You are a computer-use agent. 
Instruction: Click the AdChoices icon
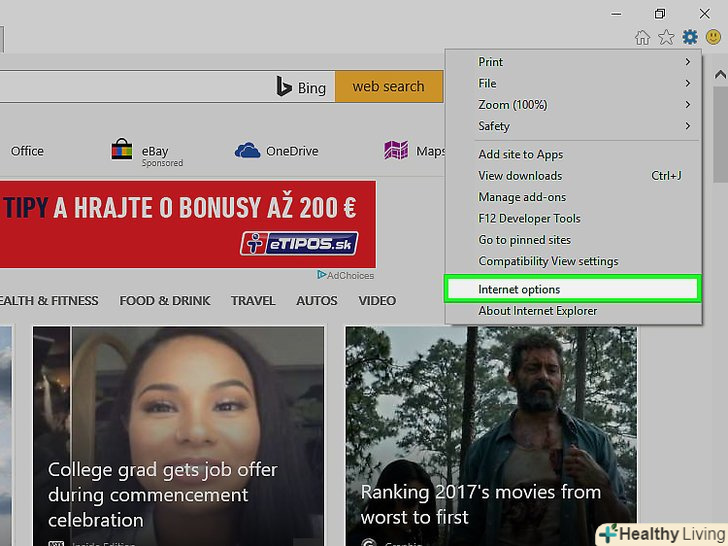click(x=322, y=275)
